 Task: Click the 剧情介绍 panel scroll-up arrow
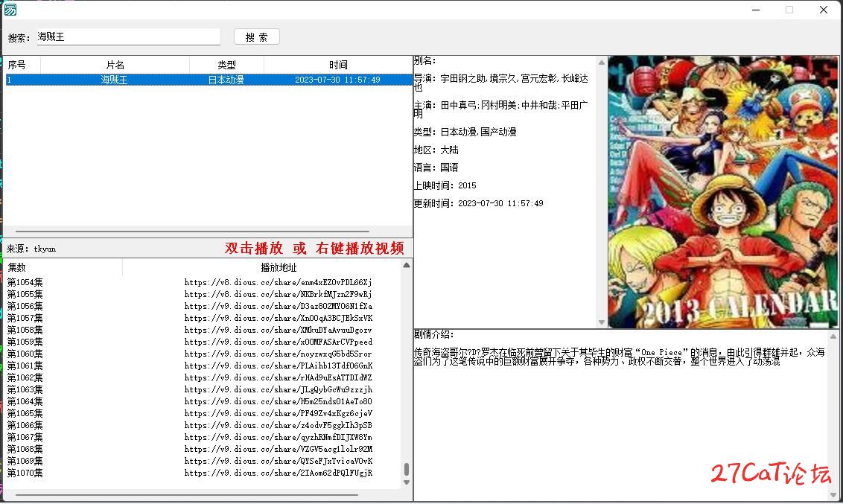coord(833,337)
